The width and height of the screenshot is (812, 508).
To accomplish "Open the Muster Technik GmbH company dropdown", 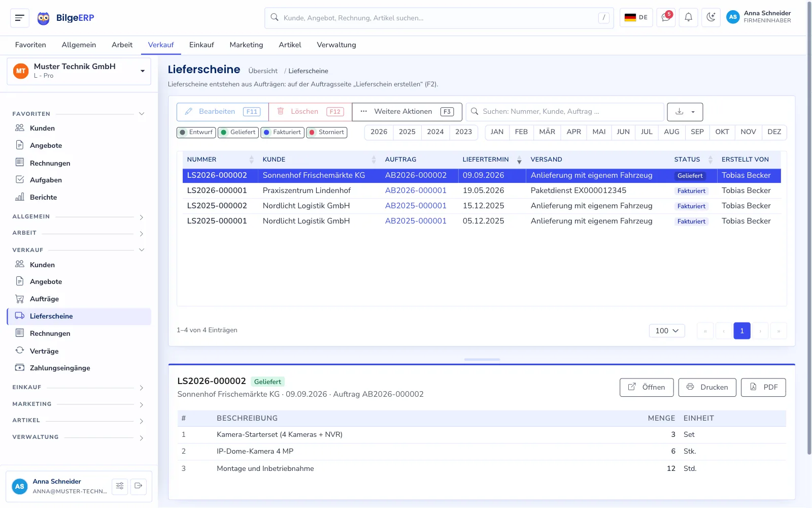I will coord(79,71).
